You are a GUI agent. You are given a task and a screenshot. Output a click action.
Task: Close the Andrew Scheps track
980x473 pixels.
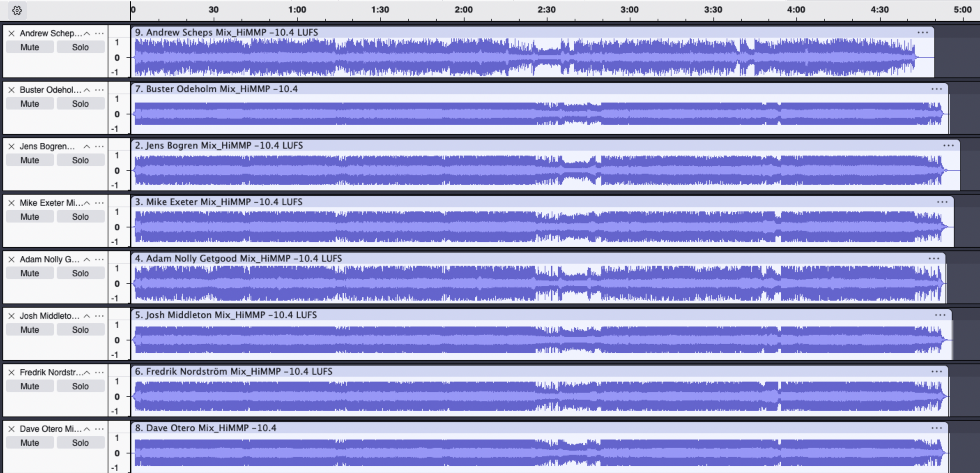pyautogui.click(x=12, y=33)
